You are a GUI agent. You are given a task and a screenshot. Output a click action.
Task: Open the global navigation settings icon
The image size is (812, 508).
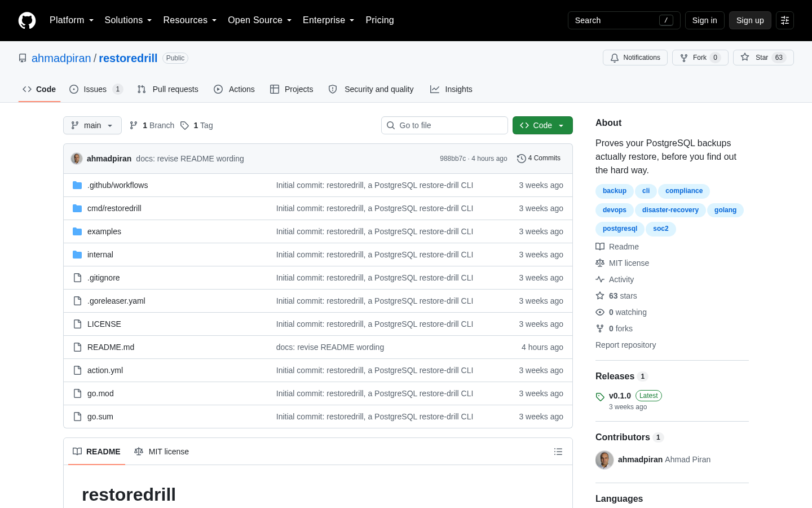tap(785, 20)
